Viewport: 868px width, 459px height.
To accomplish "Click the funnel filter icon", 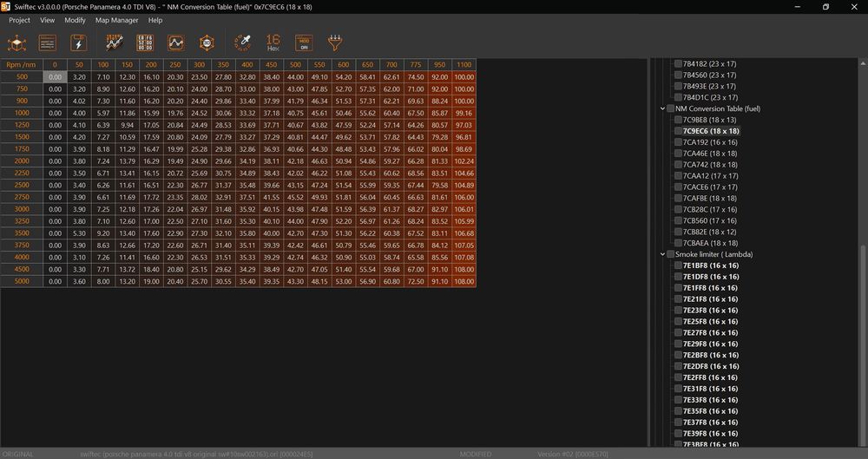I will (x=335, y=43).
